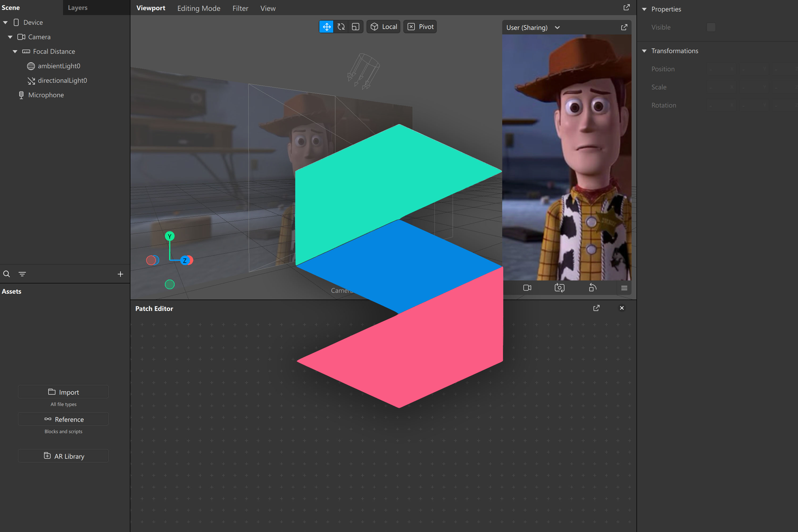Click the simulator camera switch icon

[x=559, y=288]
